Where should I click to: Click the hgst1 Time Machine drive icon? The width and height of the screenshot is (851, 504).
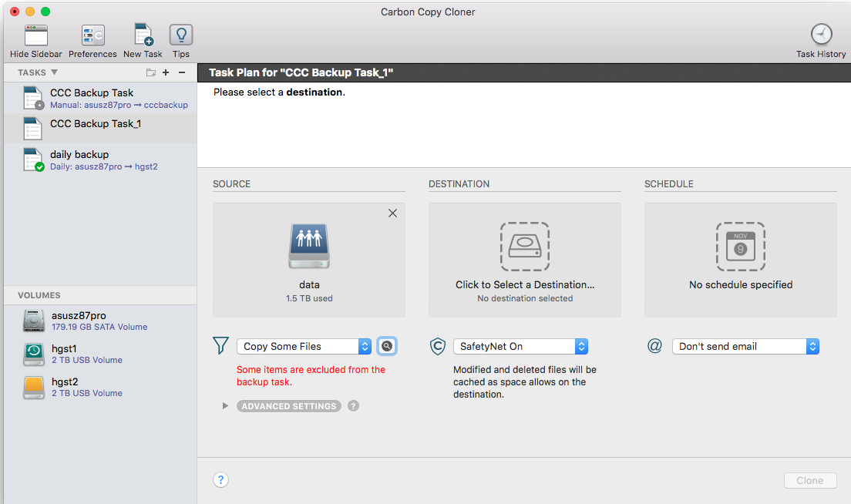pos(34,354)
